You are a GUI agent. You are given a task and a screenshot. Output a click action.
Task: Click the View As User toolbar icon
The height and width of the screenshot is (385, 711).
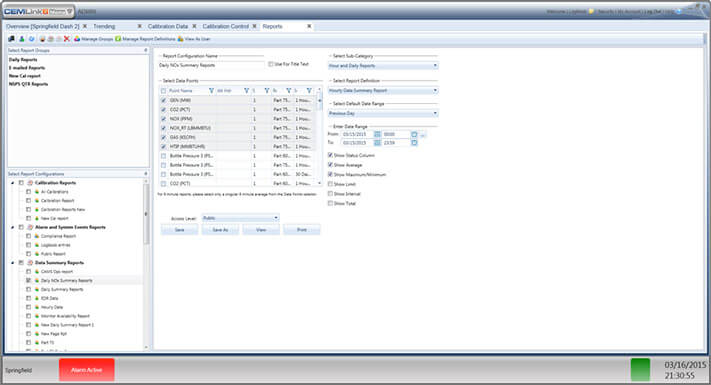[180, 39]
